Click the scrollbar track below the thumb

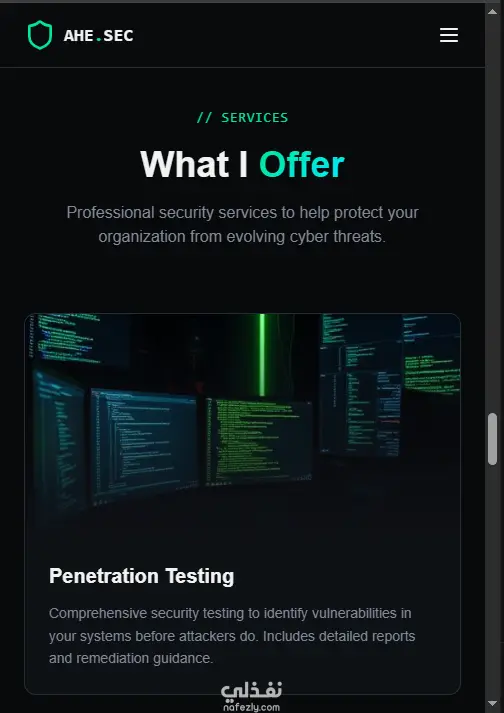click(x=492, y=582)
